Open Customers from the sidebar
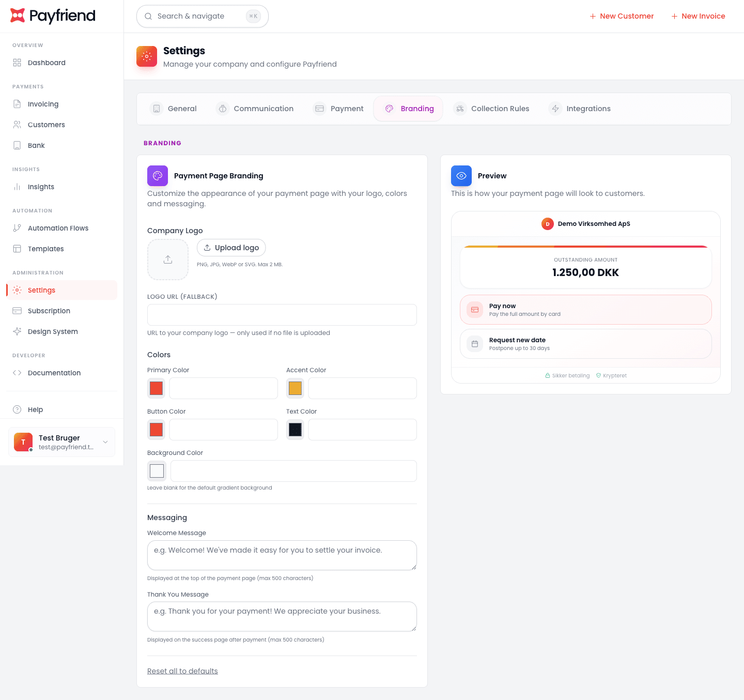744x700 pixels. 46,125
